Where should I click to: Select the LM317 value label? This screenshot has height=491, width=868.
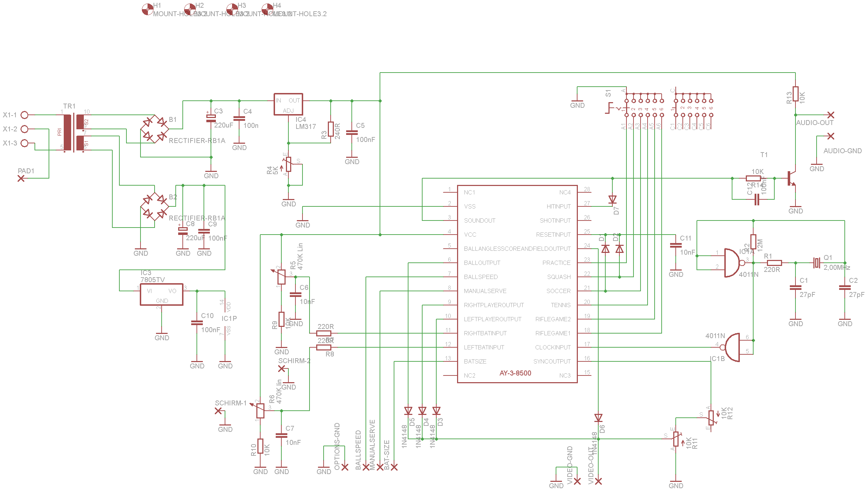[306, 126]
